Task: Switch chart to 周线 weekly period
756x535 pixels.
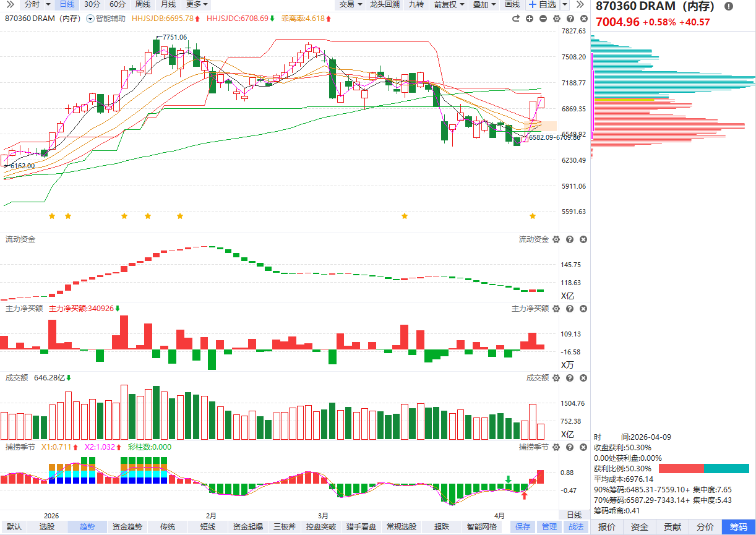Action: [x=143, y=4]
